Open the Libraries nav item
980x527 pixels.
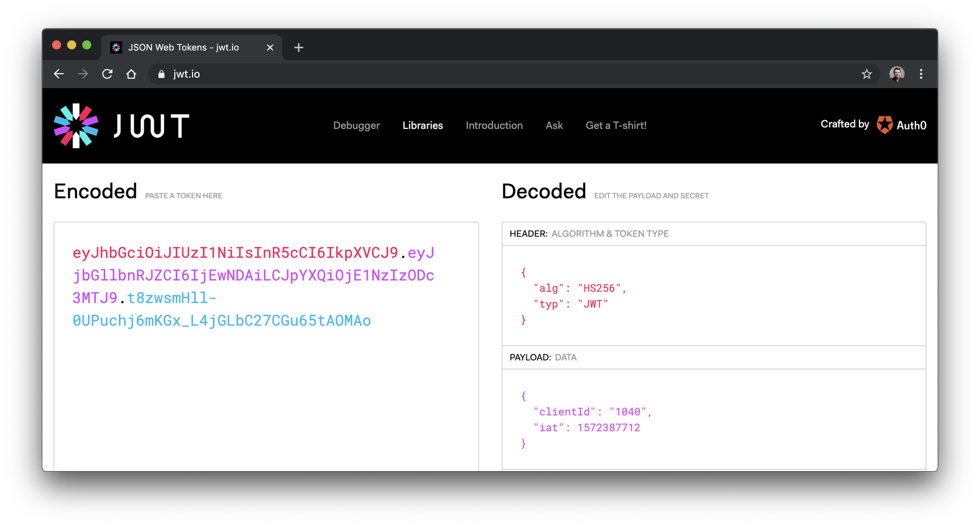coord(423,126)
